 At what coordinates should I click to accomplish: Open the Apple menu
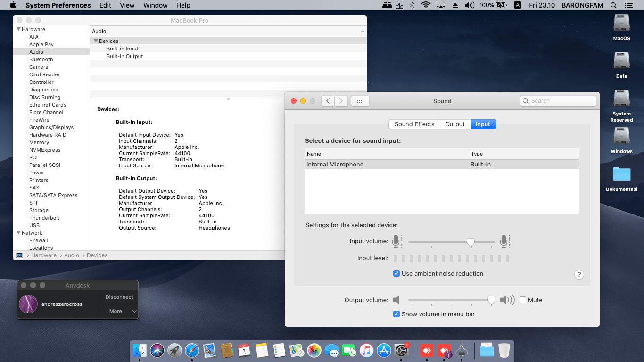tap(13, 5)
